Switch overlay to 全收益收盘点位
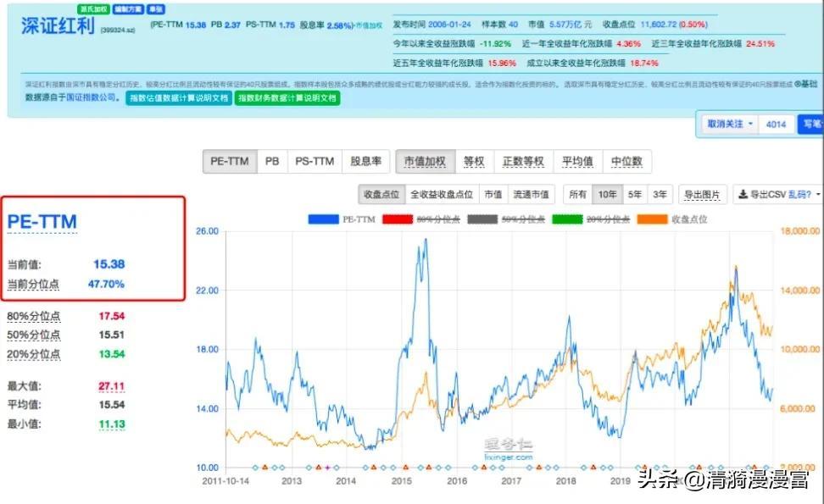 [x=442, y=194]
